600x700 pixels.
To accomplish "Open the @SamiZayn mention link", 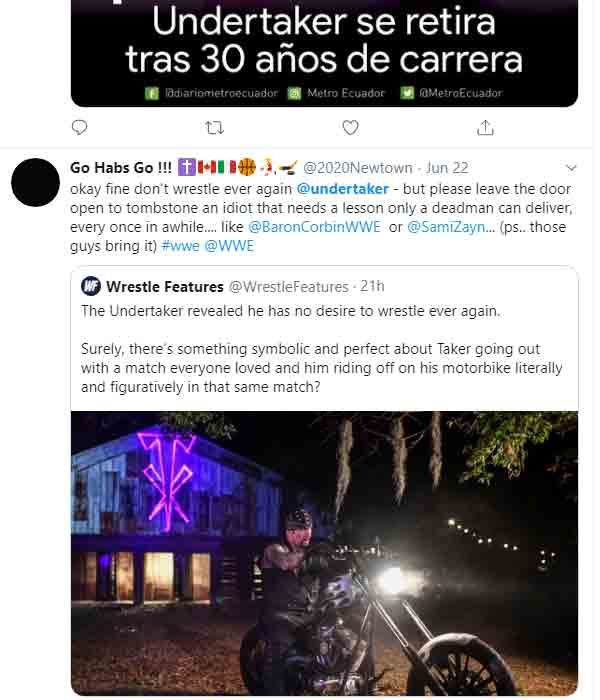I will [x=451, y=227].
